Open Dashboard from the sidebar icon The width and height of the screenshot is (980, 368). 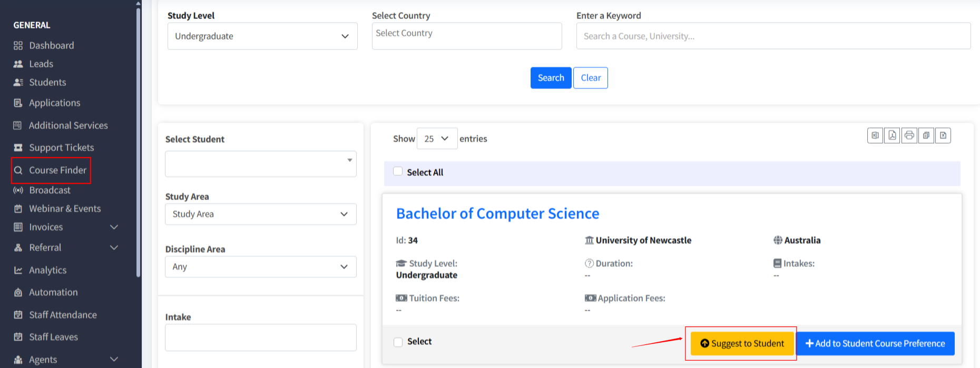point(18,46)
